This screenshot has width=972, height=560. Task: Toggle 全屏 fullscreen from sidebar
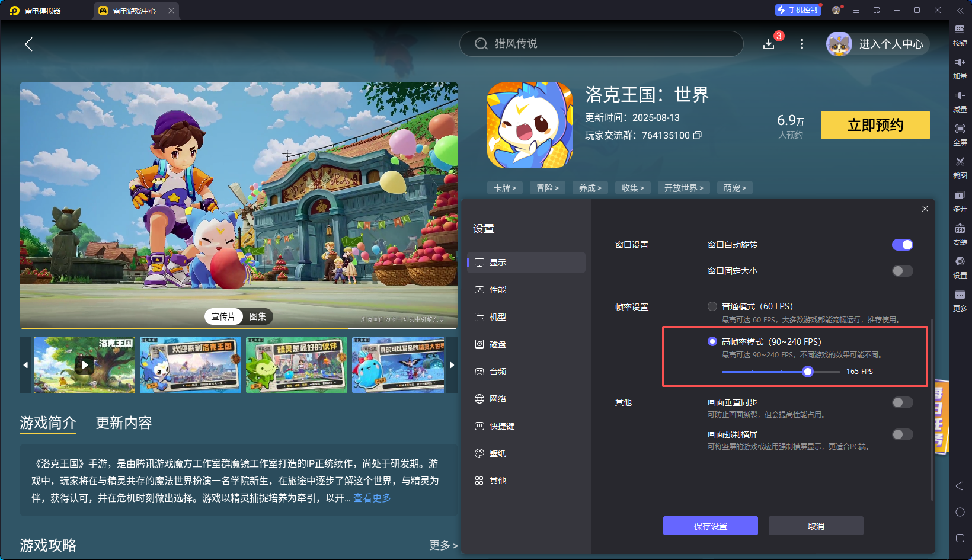click(x=960, y=135)
